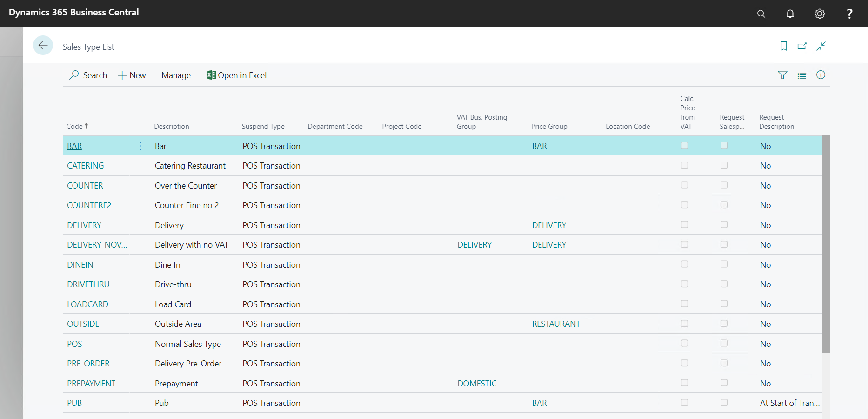Open the notifications bell
Screen dimensions: 868x419
(790, 14)
